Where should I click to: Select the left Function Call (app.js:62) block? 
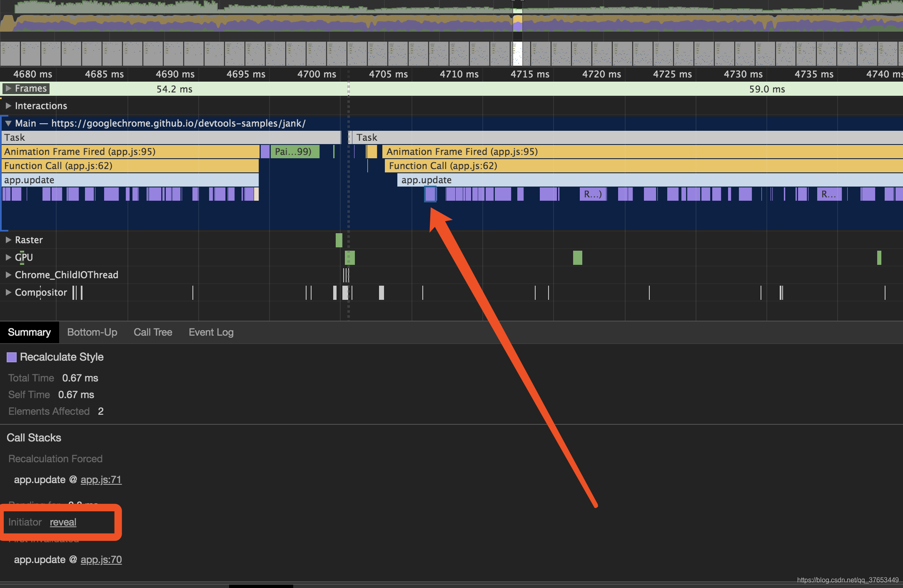tap(130, 166)
